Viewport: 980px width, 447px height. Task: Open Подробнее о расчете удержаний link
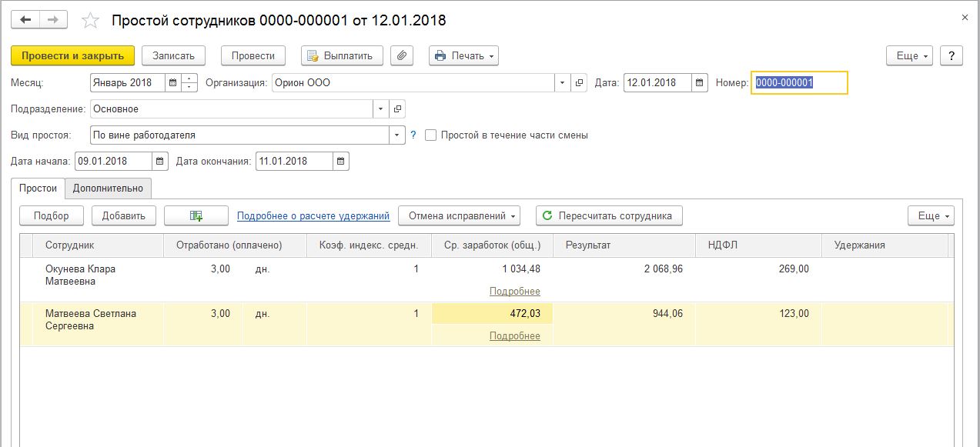click(x=313, y=216)
